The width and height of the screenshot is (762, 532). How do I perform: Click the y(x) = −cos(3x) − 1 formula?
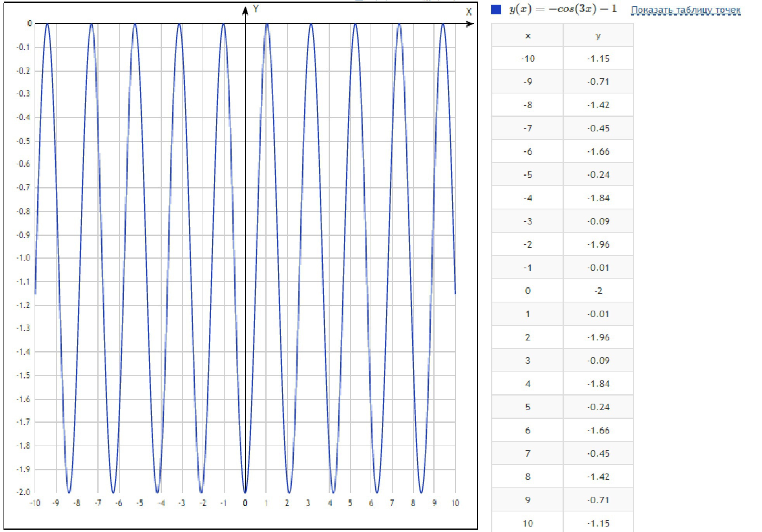click(x=563, y=9)
